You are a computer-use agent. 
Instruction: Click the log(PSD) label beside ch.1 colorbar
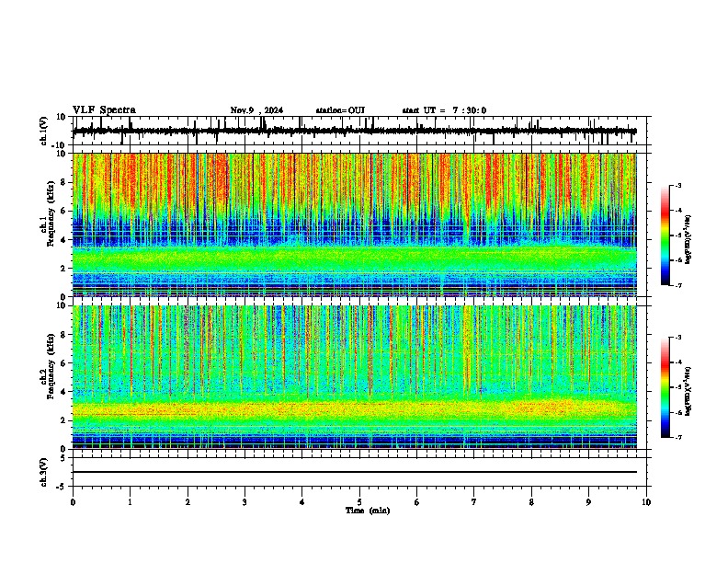coord(688,240)
